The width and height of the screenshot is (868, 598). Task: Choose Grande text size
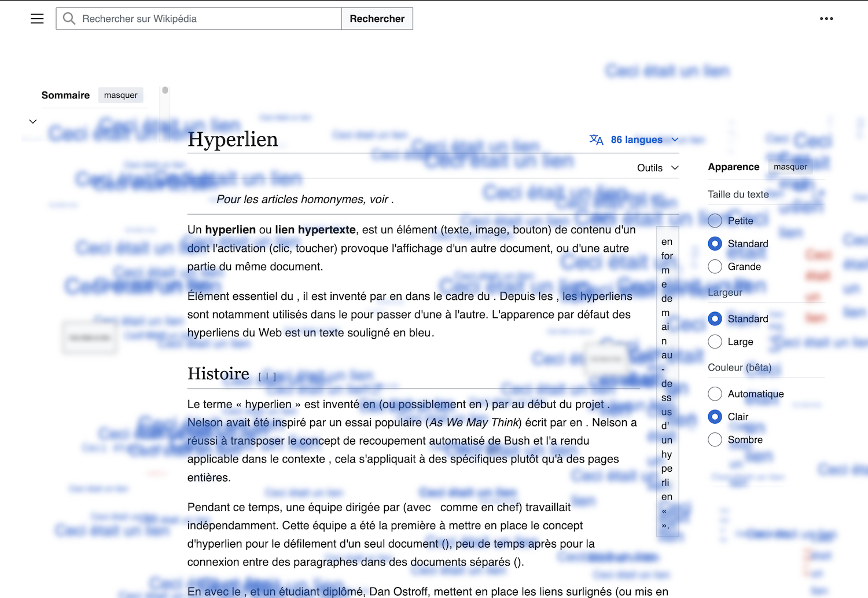click(715, 266)
